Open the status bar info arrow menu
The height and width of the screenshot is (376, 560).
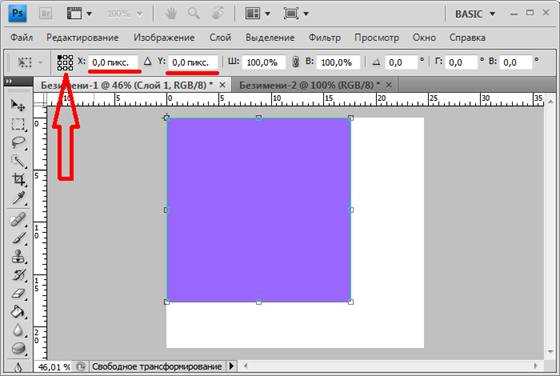point(231,366)
